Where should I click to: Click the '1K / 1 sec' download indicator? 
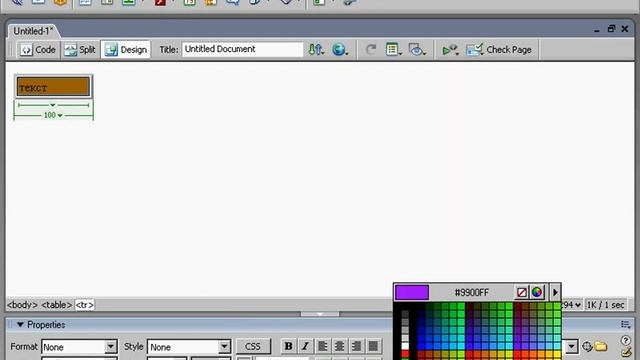click(605, 305)
